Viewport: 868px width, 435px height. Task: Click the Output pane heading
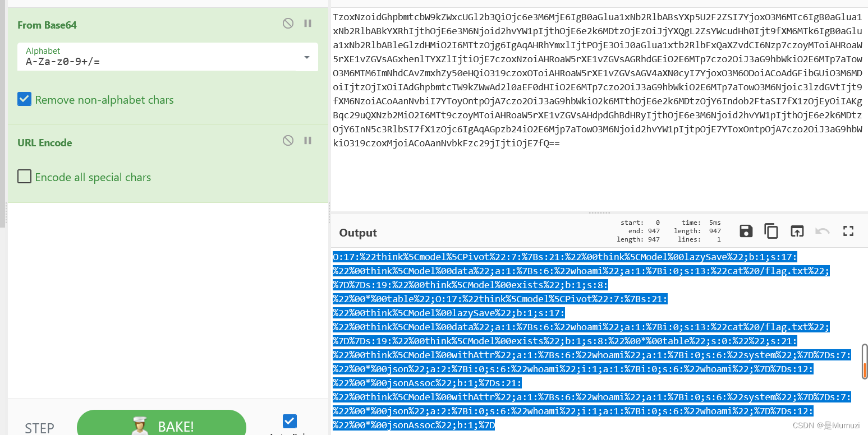358,233
